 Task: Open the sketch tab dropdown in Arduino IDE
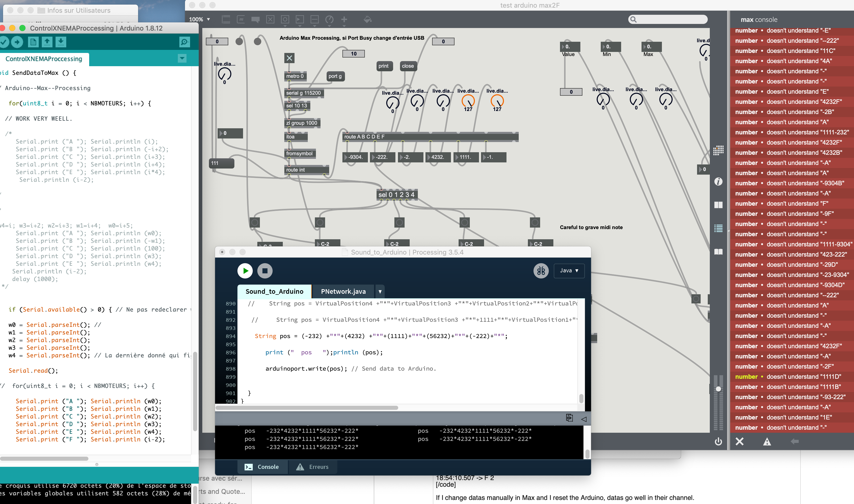point(182,58)
